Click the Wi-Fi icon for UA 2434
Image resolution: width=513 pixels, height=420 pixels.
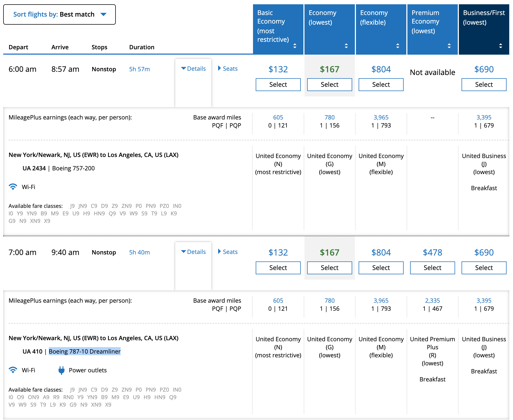(13, 187)
